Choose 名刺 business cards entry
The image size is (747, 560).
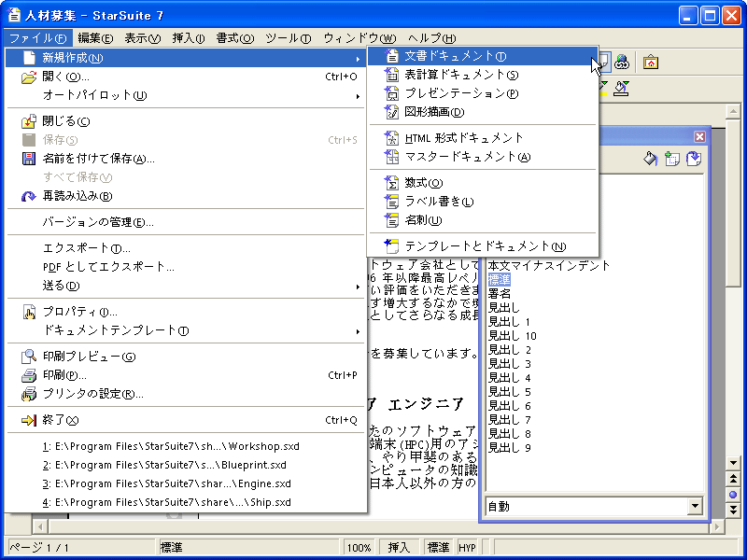[x=483, y=220]
